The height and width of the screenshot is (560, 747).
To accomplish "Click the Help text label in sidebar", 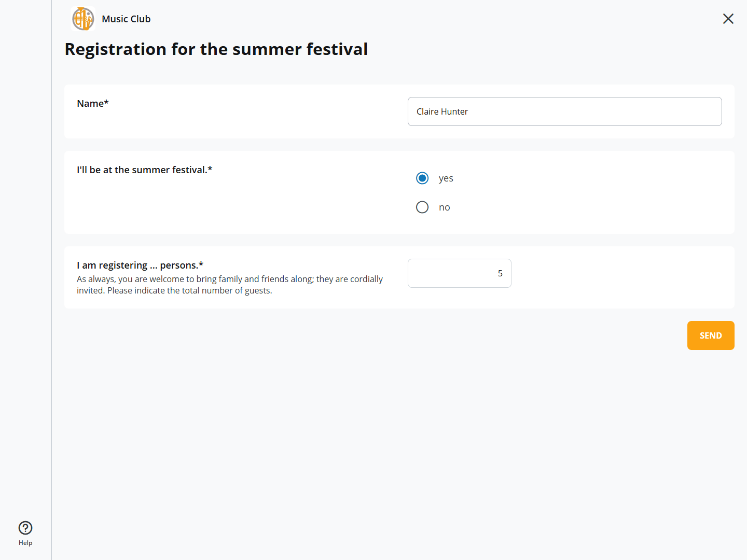I will coord(25,543).
